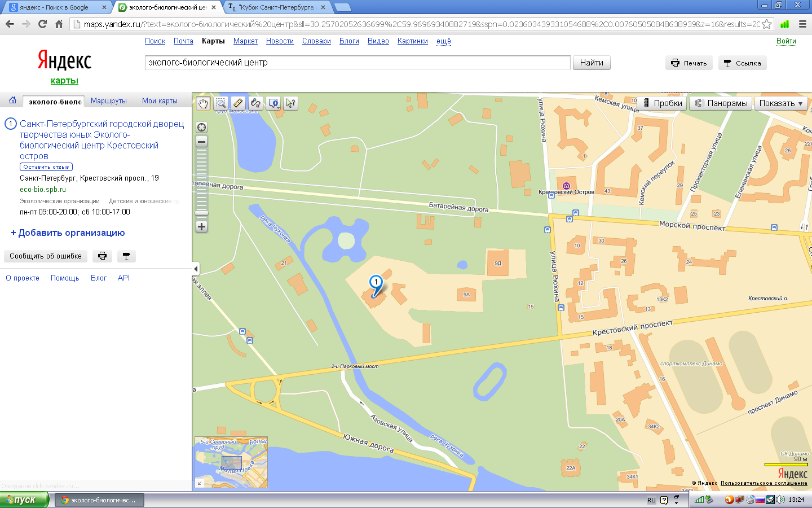Click the mini overview map thumbnail
Screen dimensions: 812x508
point(231,462)
